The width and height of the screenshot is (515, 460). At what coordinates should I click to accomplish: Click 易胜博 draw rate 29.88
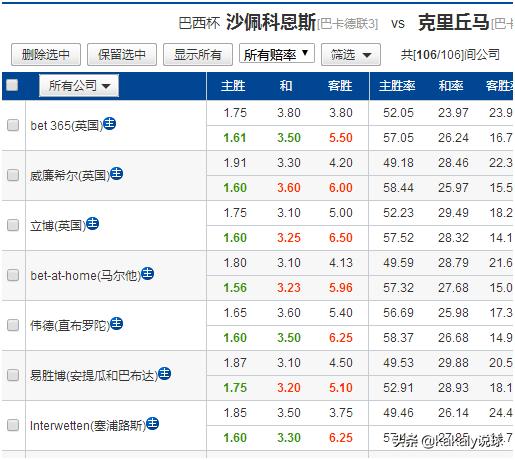[x=453, y=363]
